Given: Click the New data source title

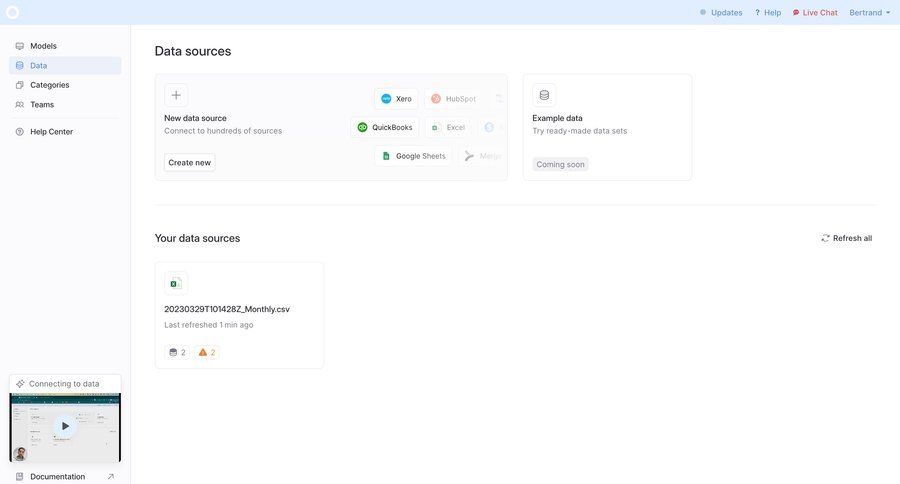Looking at the screenshot, I should [x=195, y=118].
